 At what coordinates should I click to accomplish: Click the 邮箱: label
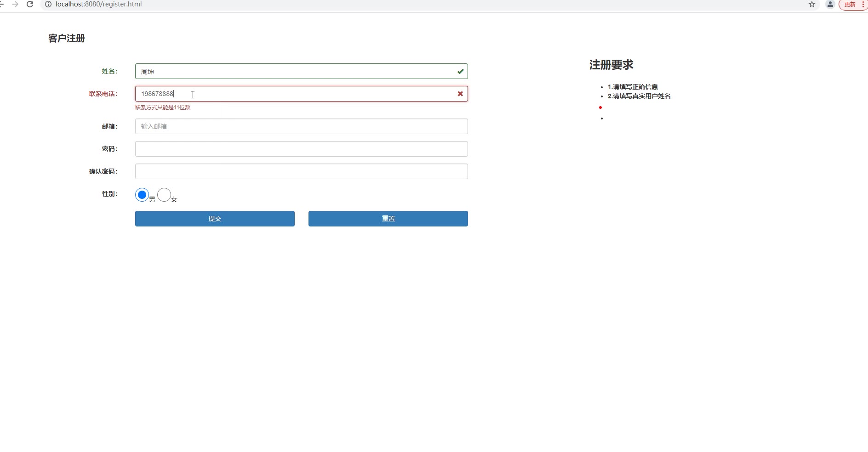point(110,126)
